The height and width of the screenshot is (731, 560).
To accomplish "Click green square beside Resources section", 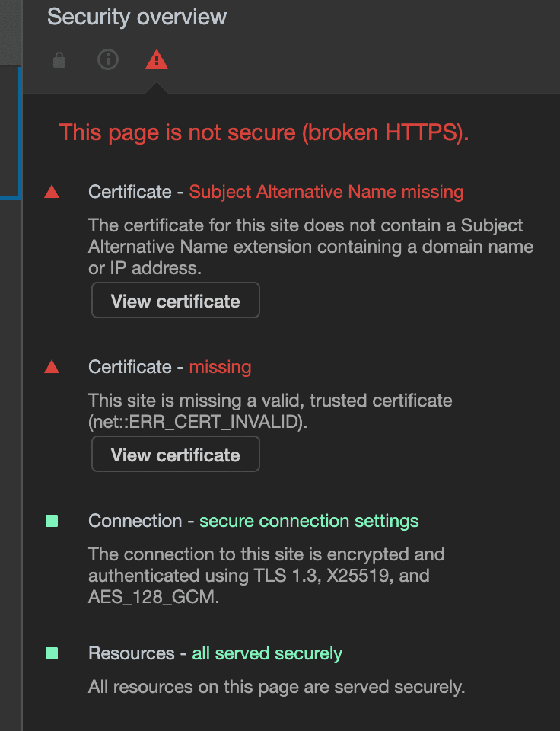I will [x=52, y=653].
